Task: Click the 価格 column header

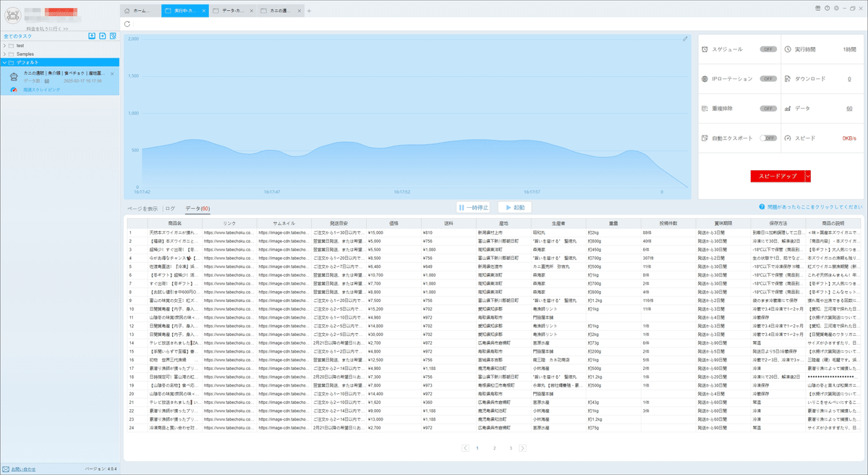Action: tap(393, 224)
